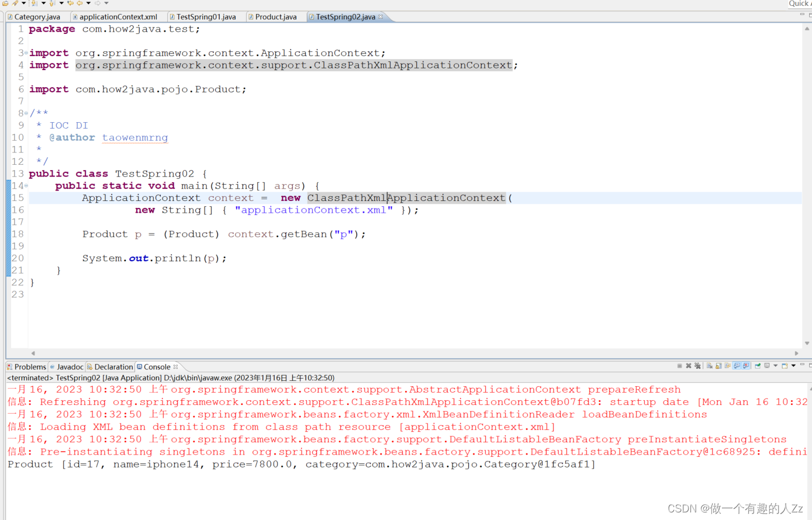Click Next Annotation icon in top toolbar
The width and height of the screenshot is (812, 520).
pyautogui.click(x=34, y=3)
